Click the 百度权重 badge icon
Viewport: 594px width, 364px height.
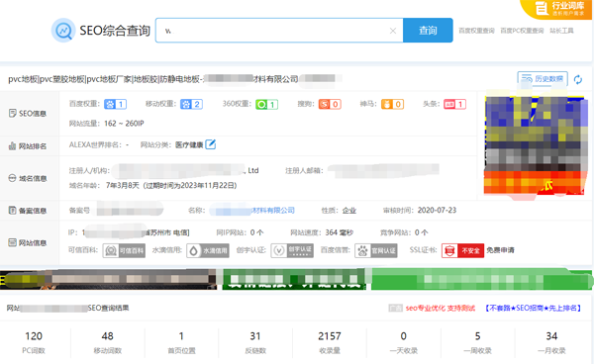click(x=115, y=104)
